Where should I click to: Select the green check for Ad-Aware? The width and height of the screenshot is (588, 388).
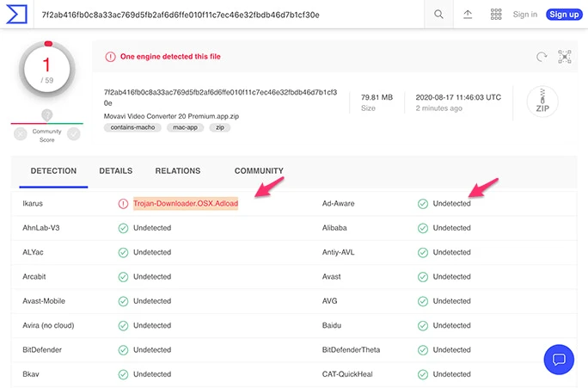[x=423, y=204]
